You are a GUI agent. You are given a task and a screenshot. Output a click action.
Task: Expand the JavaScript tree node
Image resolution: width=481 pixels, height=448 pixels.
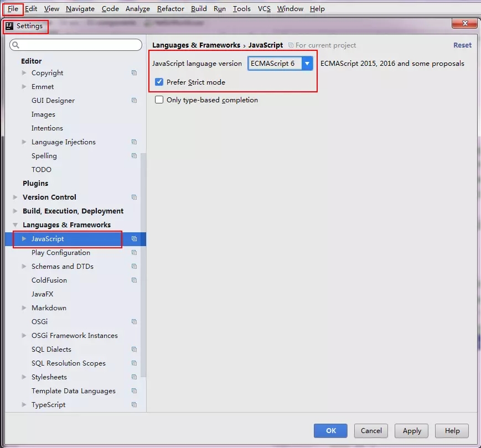coord(24,238)
